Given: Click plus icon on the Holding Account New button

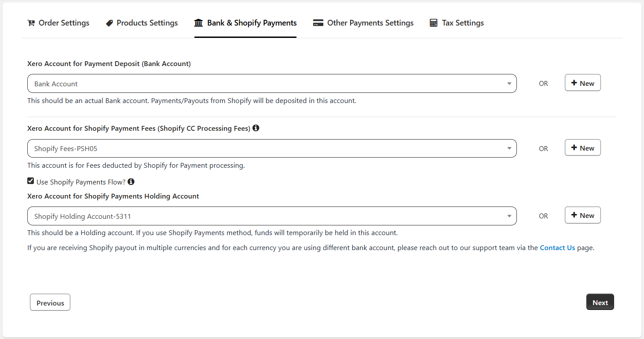Looking at the screenshot, I should pyautogui.click(x=574, y=215).
